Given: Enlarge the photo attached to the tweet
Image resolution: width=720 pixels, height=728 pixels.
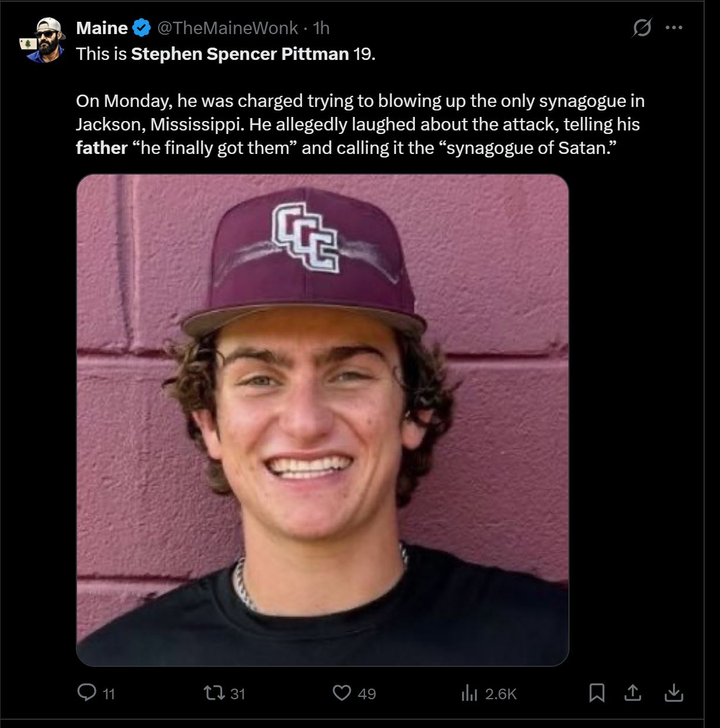Looking at the screenshot, I should (x=323, y=420).
